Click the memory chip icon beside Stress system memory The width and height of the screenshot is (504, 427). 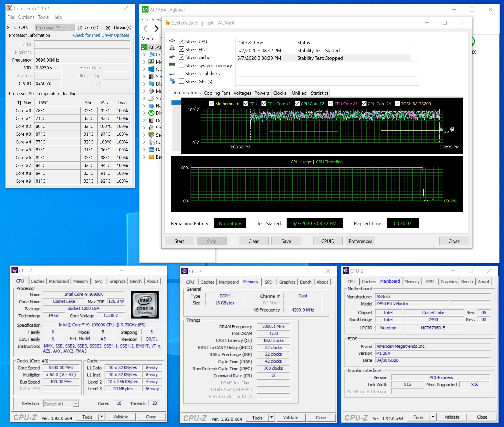pos(172,65)
